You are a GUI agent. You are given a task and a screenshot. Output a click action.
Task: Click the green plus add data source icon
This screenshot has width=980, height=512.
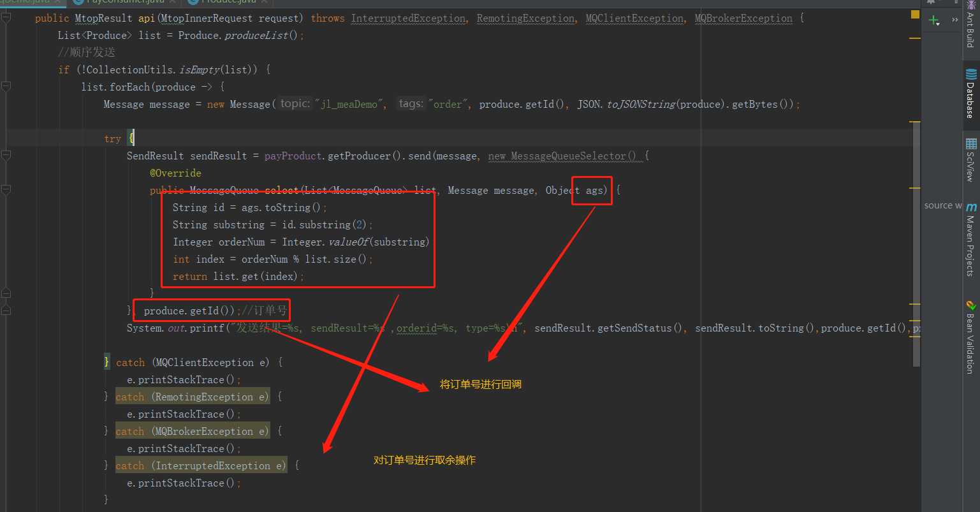point(934,20)
